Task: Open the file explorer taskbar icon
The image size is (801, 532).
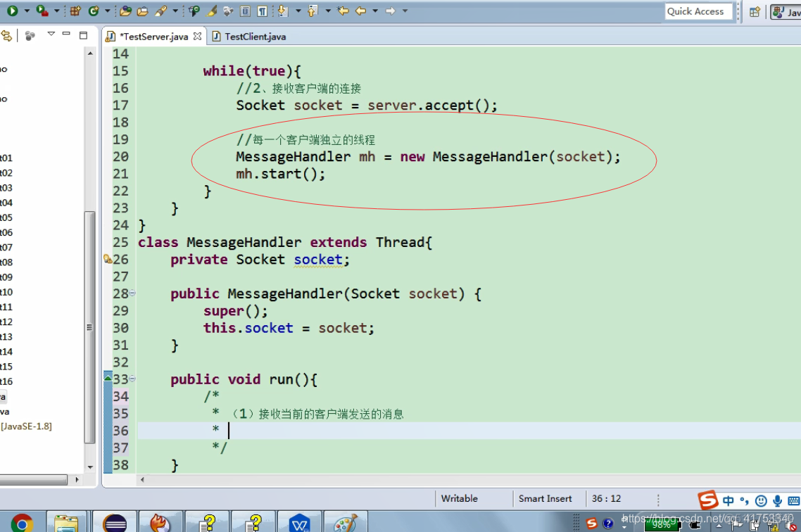Action: click(x=66, y=522)
